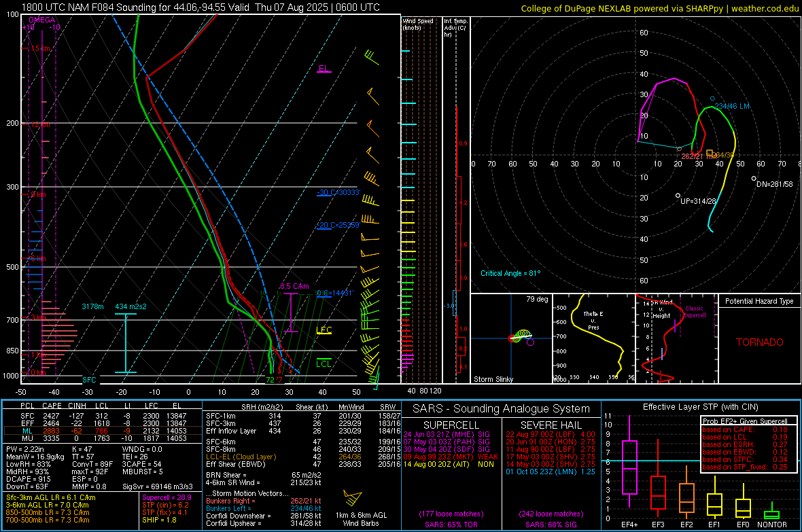802x532 pixels.
Task: Click the 434 m2s2 effective SRH label
Action: click(130, 306)
